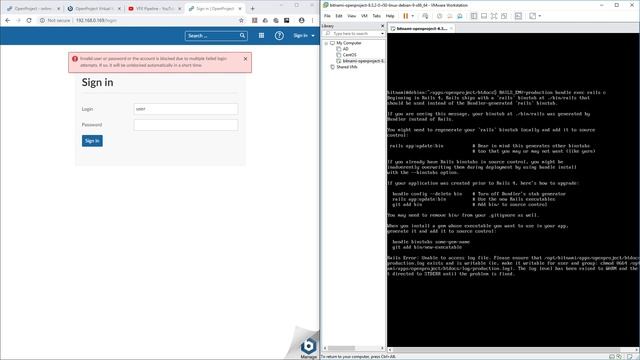
Task: Open the library search filter dropdown
Action: 382,33
